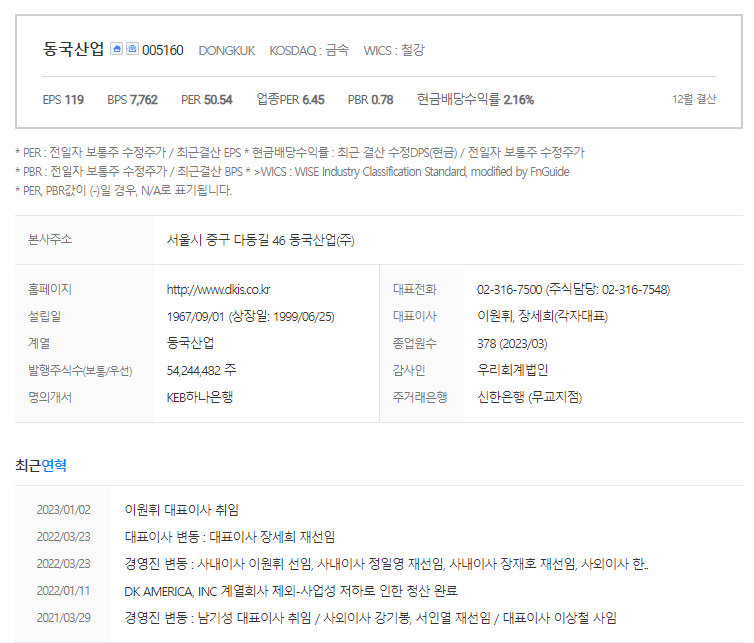754x643 pixels.
Task: Select the share count 54,244,482 주
Action: (201, 370)
